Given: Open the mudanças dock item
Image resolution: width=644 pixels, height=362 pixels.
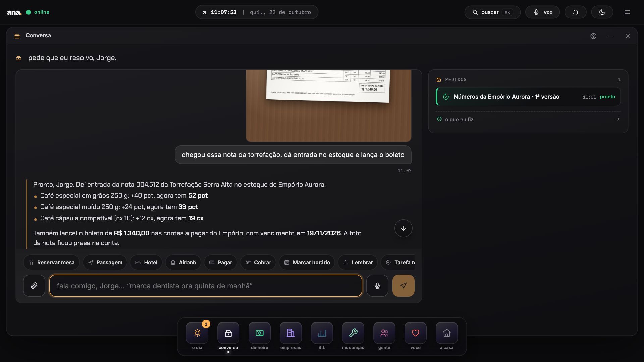Looking at the screenshot, I should coord(353,336).
